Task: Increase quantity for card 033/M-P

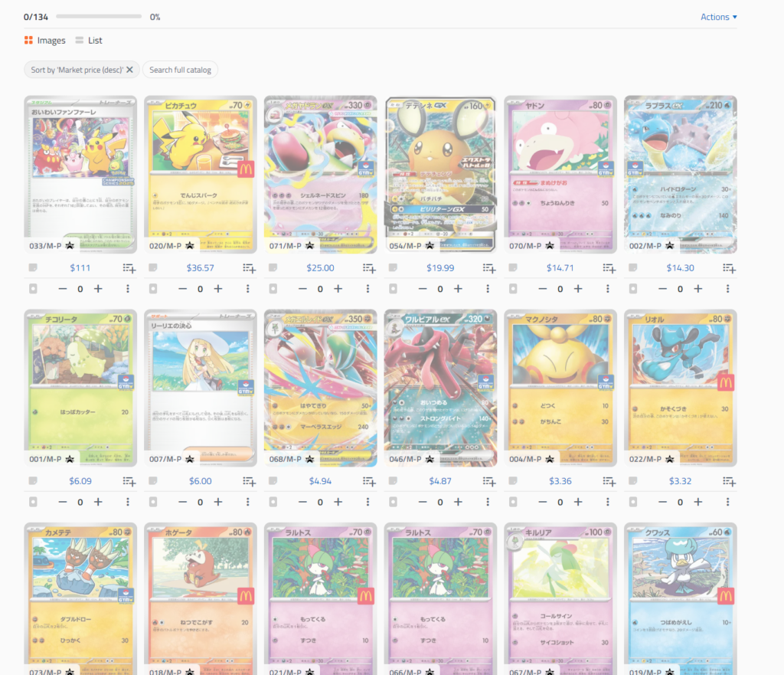Action: click(x=98, y=289)
